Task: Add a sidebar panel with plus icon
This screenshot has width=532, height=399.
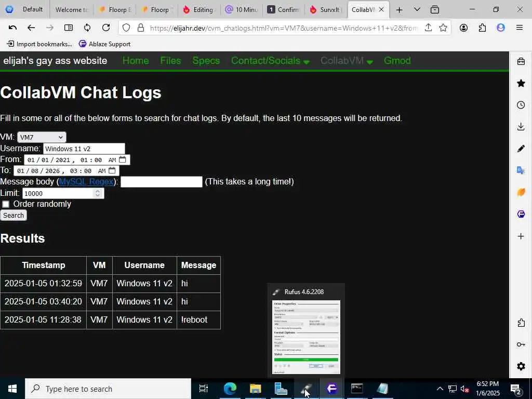Action: point(521,236)
